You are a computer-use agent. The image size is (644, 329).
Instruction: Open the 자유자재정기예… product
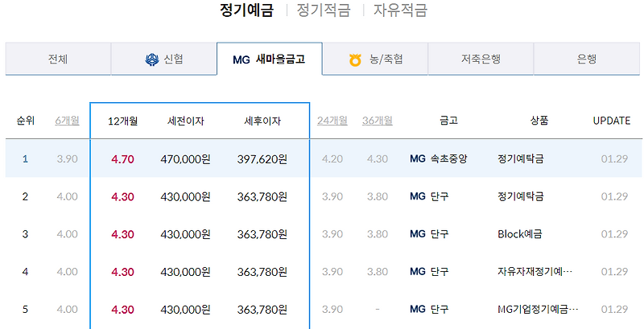(535, 272)
